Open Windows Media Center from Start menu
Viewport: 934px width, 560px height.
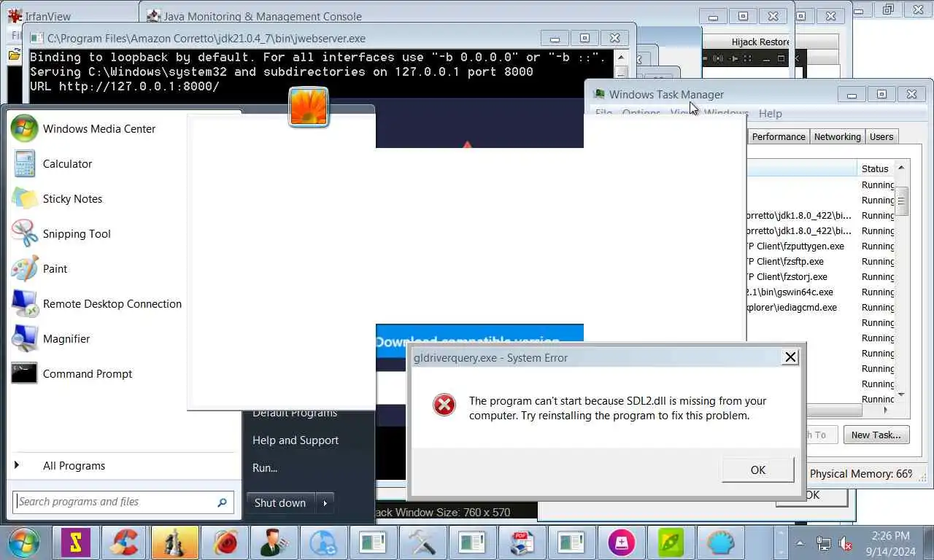99,129
